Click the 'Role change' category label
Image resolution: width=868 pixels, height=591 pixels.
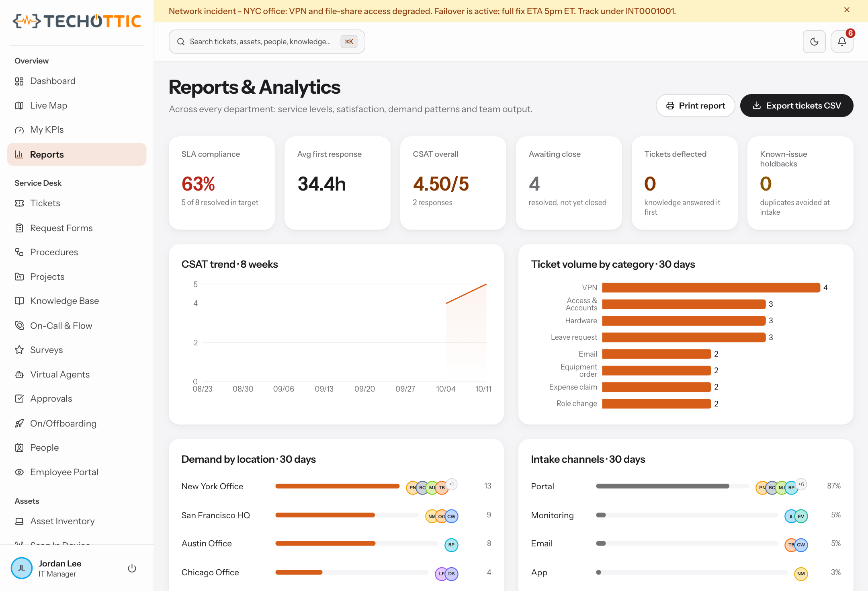pyautogui.click(x=577, y=403)
